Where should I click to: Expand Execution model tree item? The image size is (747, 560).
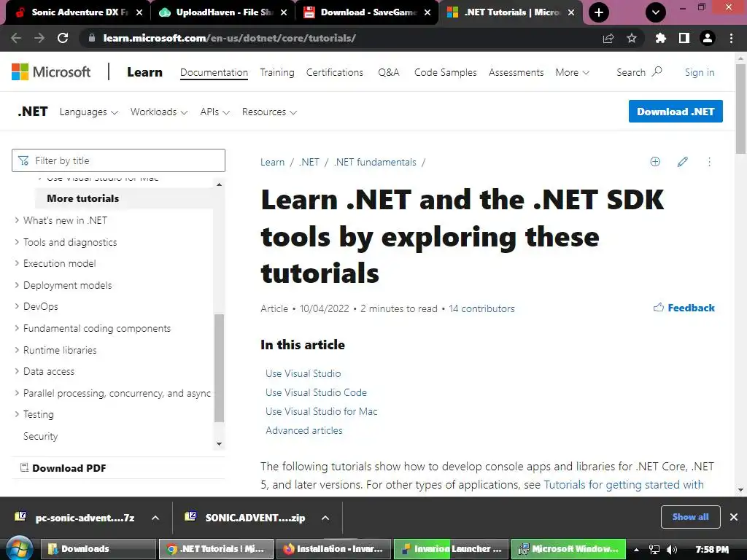click(60, 263)
